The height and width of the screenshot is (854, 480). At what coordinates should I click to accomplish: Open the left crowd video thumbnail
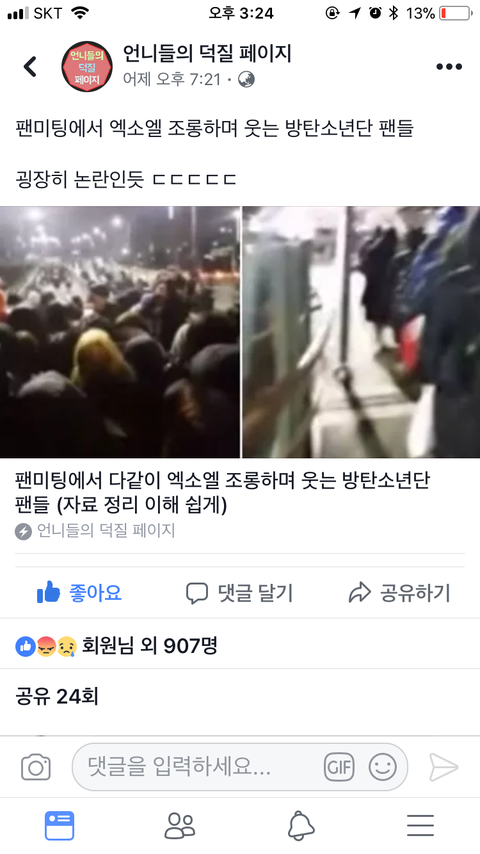tap(120, 332)
